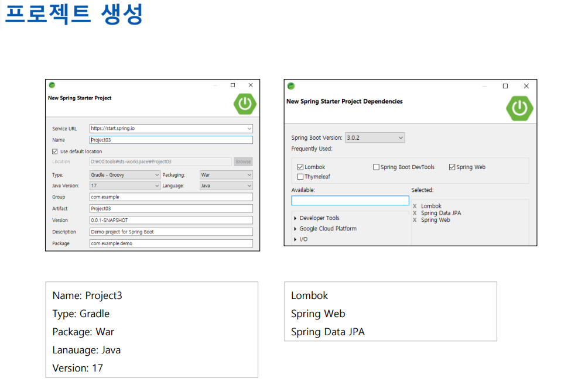
Task: Expand the Google Cloud Platform category
Action: pos(295,229)
